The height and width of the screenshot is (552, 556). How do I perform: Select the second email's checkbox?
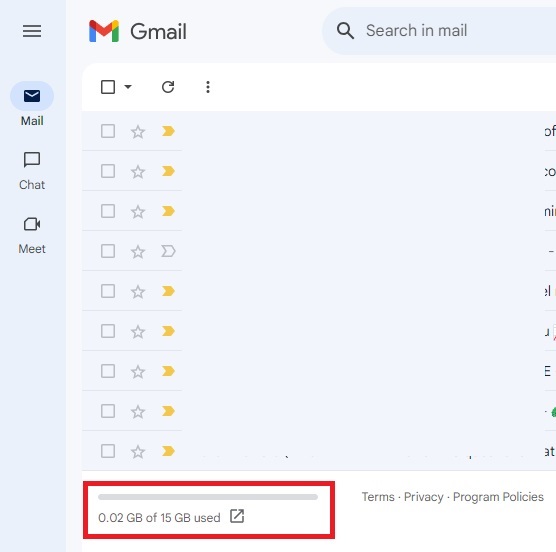tap(108, 171)
